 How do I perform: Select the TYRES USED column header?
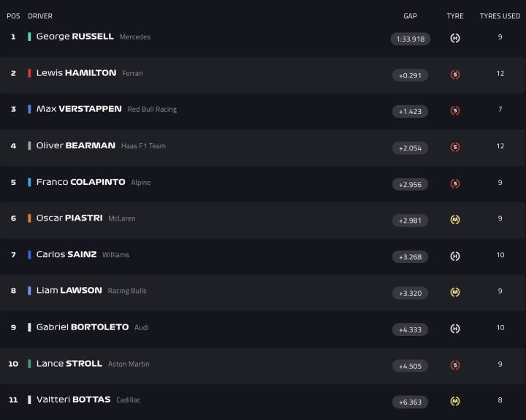pos(500,16)
